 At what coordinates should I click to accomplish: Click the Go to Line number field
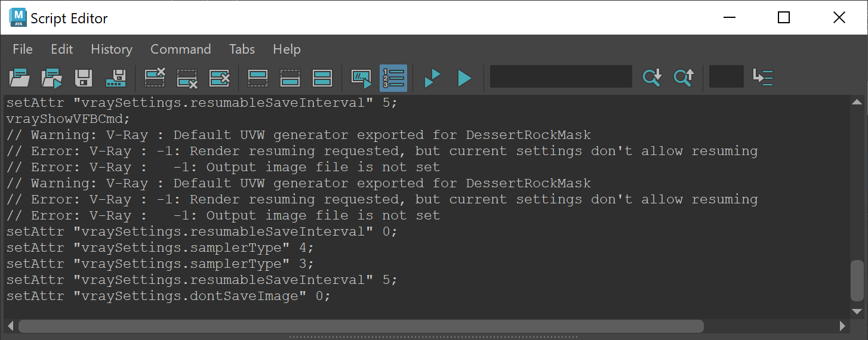click(x=727, y=77)
